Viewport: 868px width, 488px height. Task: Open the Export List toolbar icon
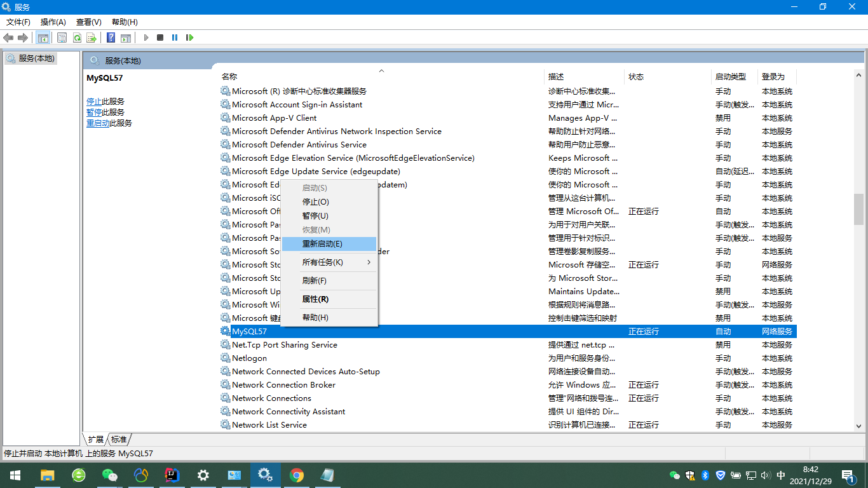(92, 37)
